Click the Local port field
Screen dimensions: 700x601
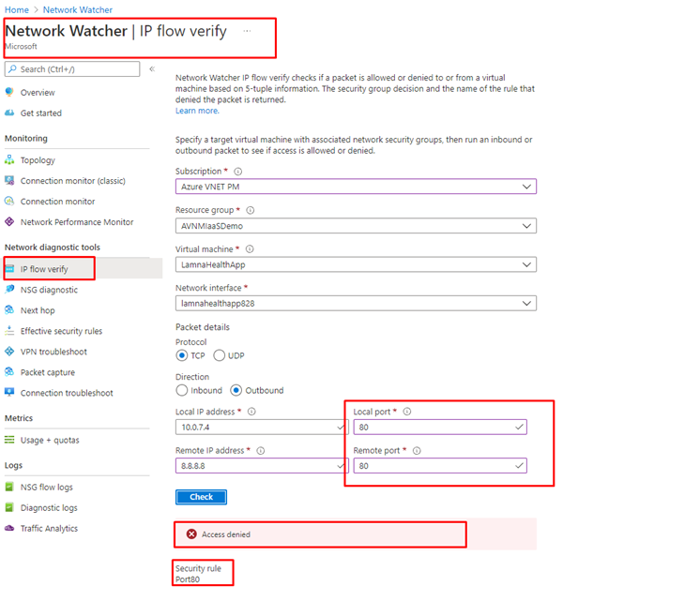pos(440,427)
